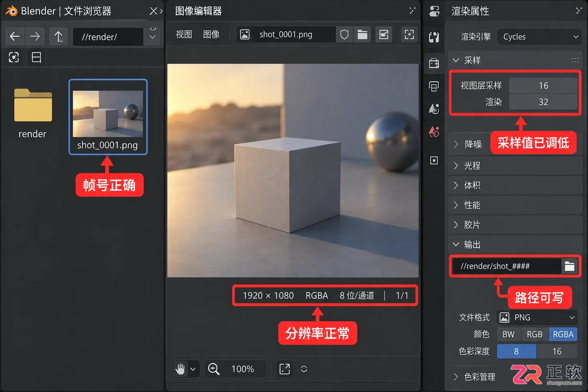Expand the 体积 panel
The image size is (588, 392).
[515, 185]
